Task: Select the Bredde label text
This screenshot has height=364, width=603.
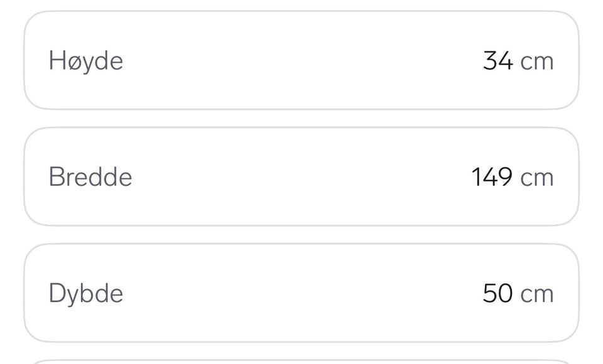Action: pos(90,177)
